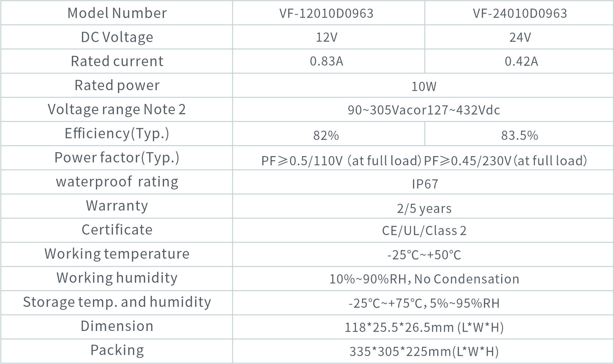Click the 24V DC voltage value
The height and width of the screenshot is (364, 614).
click(x=520, y=37)
